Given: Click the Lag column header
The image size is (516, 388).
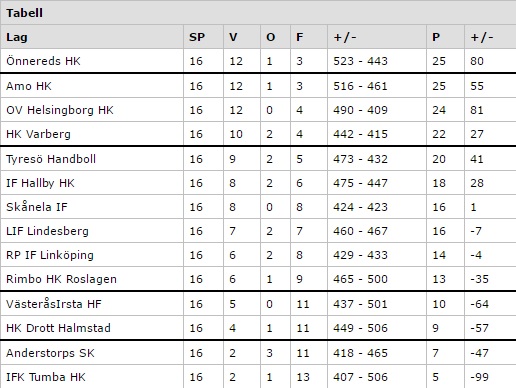Looking at the screenshot, I should coord(17,37).
